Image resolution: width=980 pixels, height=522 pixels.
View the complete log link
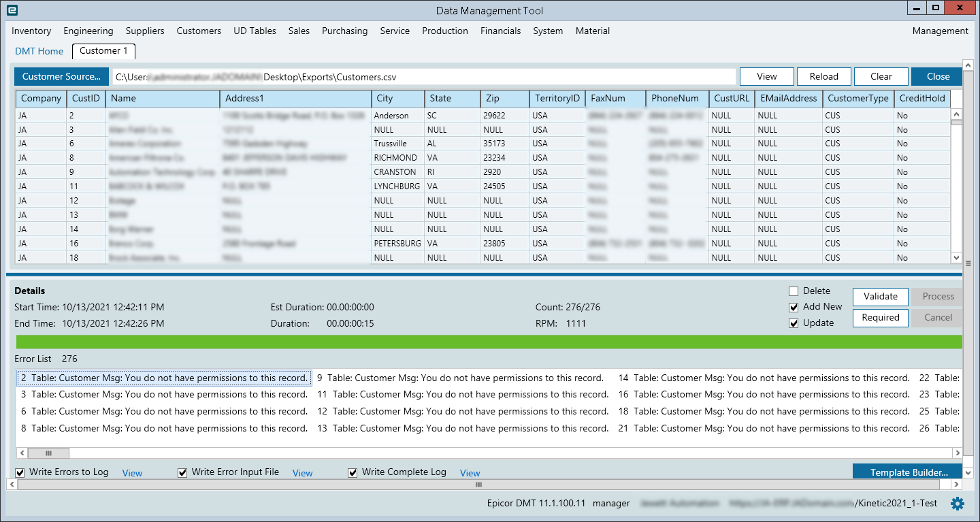coord(470,473)
